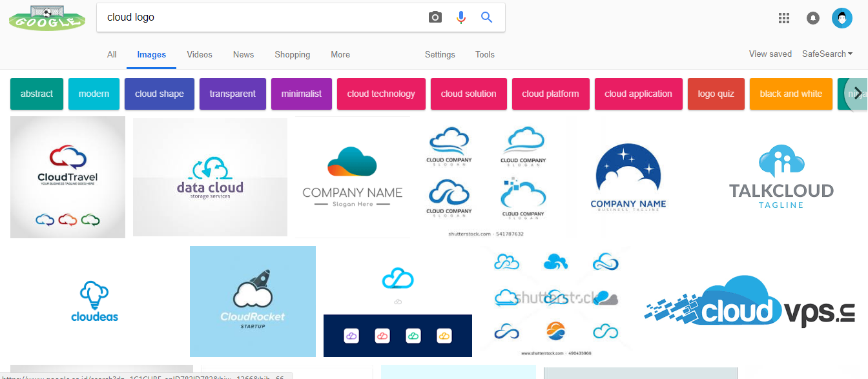Filter by the 'abstract' chip
The width and height of the screenshot is (868, 379).
37,94
